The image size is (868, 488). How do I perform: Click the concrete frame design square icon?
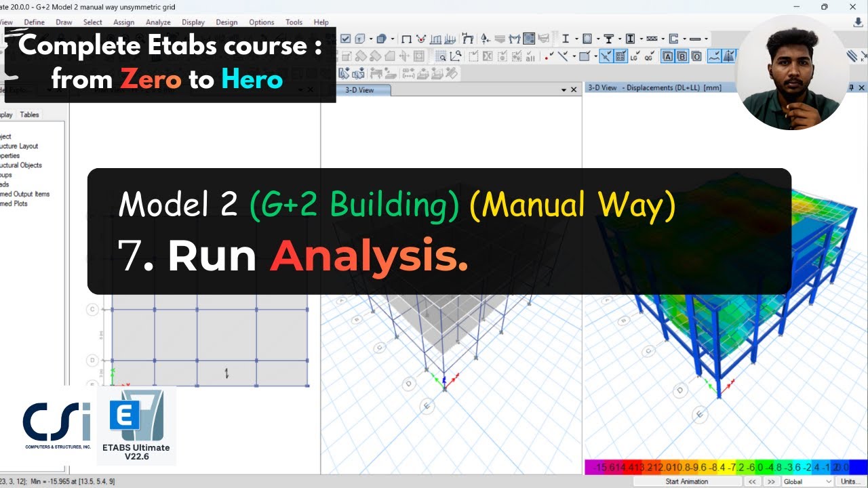pos(587,39)
